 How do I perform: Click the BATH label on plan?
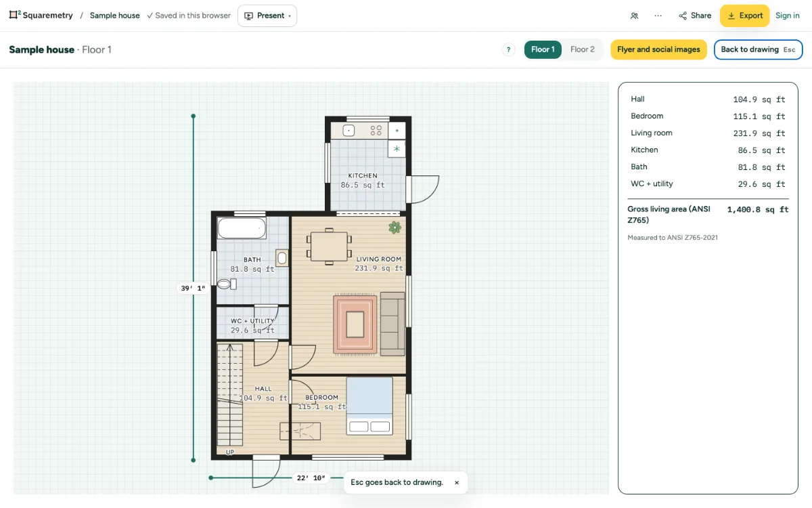coord(252,259)
